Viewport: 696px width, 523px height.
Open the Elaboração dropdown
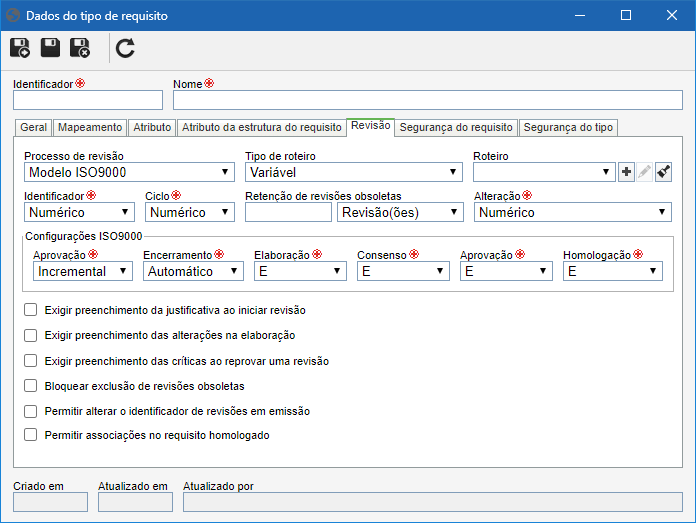(x=300, y=271)
